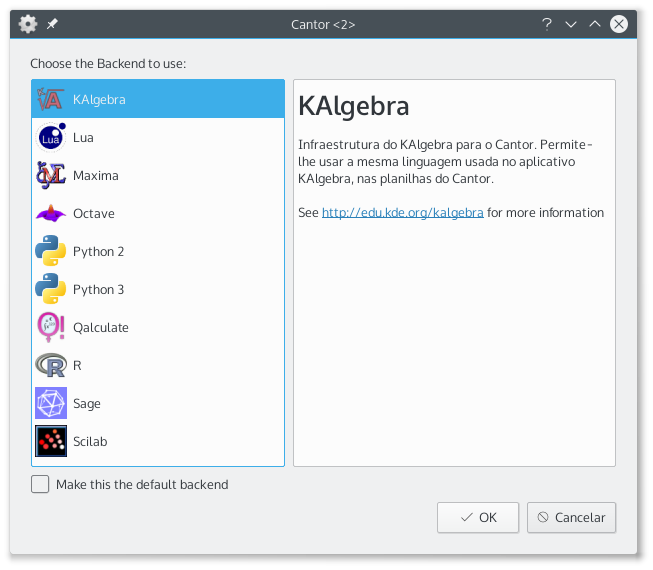Maximize window with up chevron
This screenshot has width=653, height=570.
[x=595, y=24]
